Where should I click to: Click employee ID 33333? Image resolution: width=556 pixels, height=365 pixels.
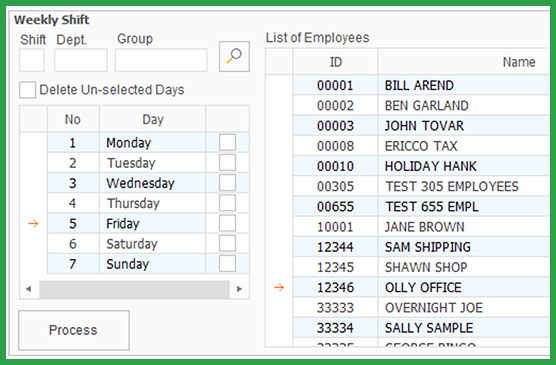coord(335,308)
